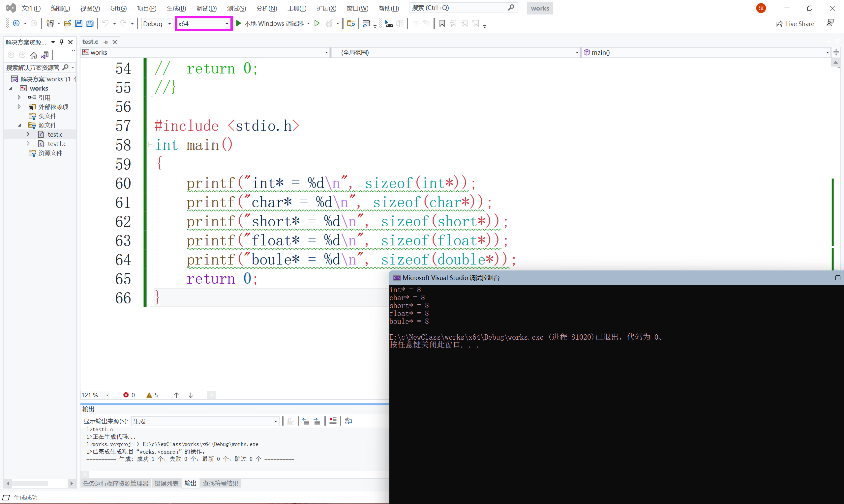Image resolution: width=844 pixels, height=504 pixels.
Task: Clear all output in the Output panel
Action: pyautogui.click(x=333, y=421)
